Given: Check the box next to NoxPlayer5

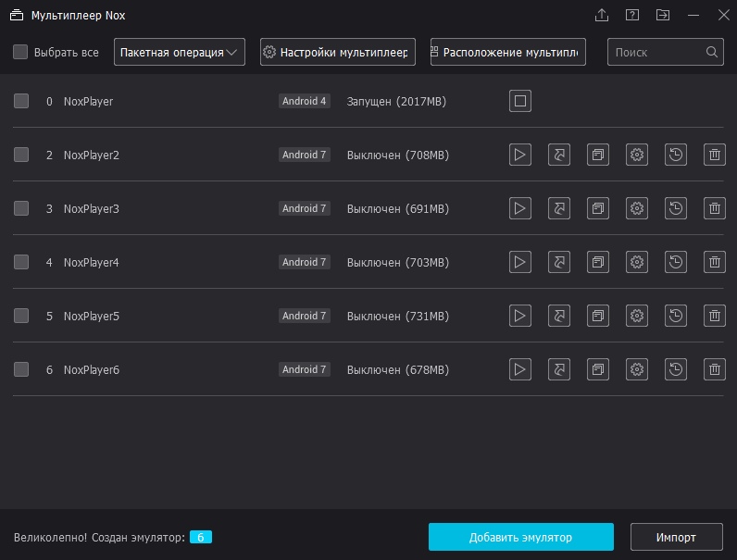Looking at the screenshot, I should pyautogui.click(x=21, y=316).
